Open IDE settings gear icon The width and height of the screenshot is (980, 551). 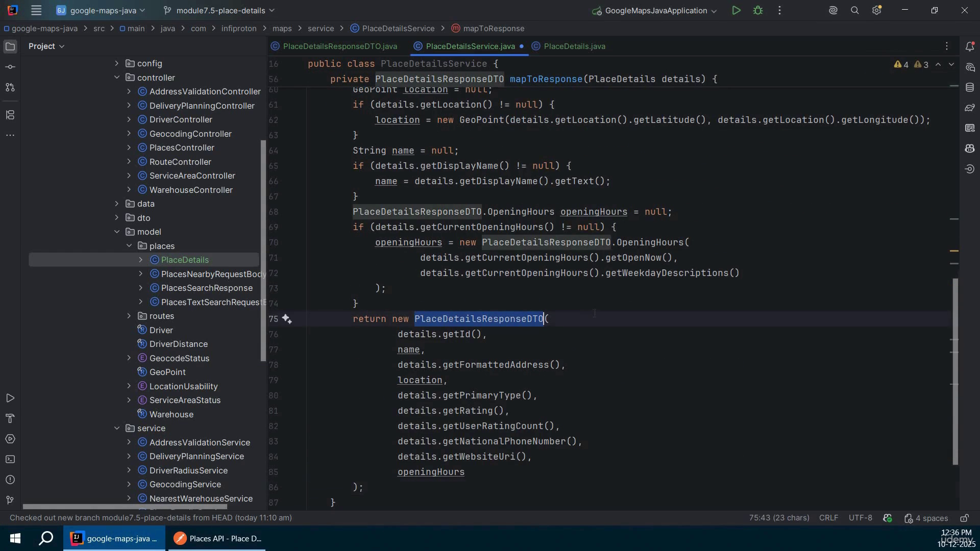coord(877,10)
